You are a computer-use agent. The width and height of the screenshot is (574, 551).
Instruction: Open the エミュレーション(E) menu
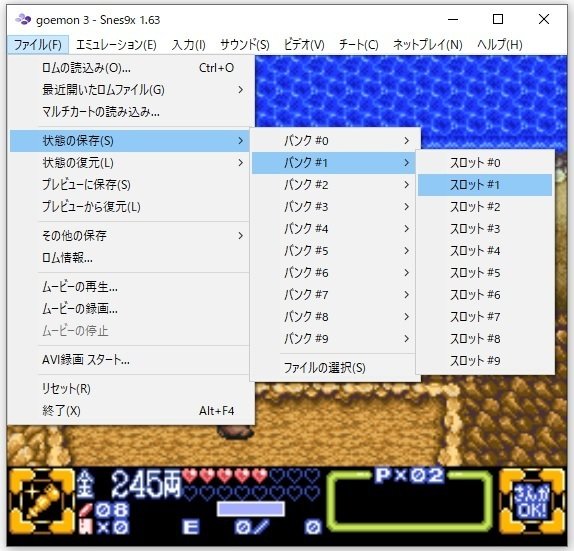[116, 45]
